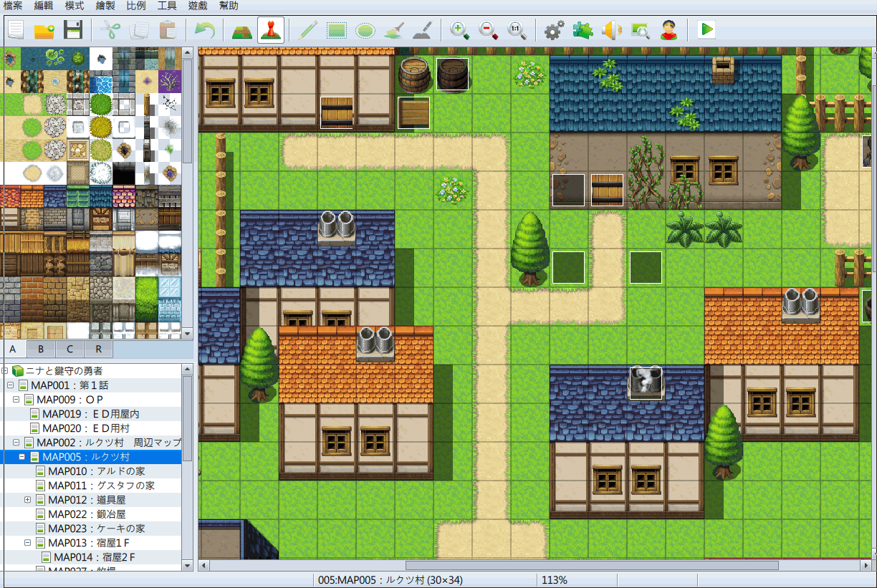Open the Plugin Manager puzzle icon

[x=583, y=30]
